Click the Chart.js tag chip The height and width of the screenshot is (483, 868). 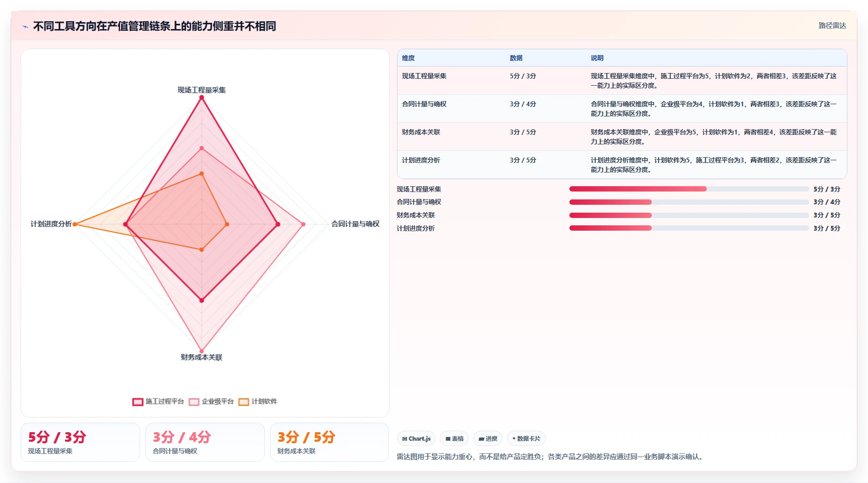416,439
